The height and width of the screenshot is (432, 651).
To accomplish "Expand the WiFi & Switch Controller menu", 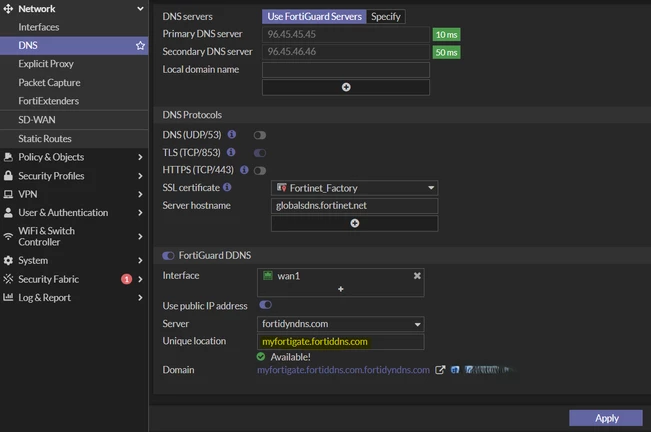I will coord(140,237).
